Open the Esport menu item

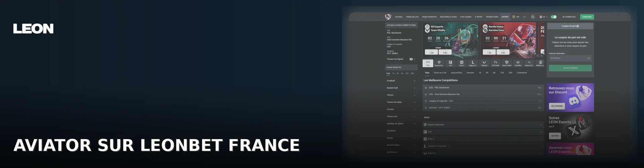(505, 17)
